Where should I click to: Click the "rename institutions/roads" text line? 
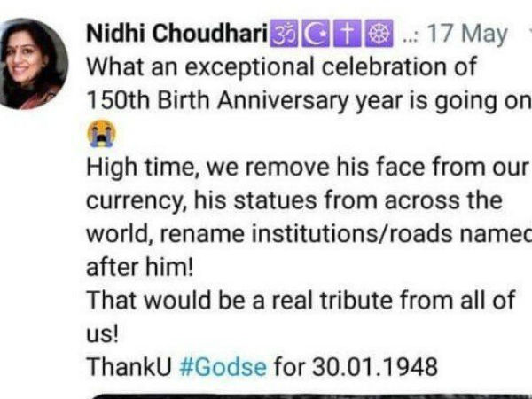pos(309,234)
